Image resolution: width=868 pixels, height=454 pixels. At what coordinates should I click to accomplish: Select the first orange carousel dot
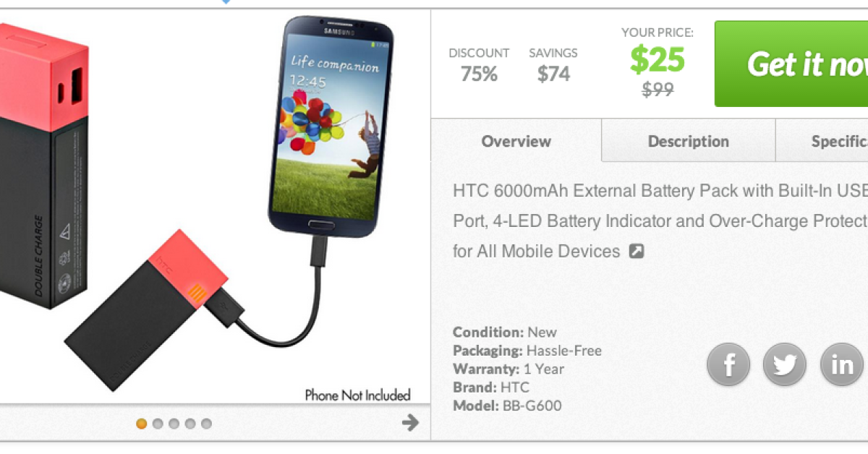[x=142, y=424]
